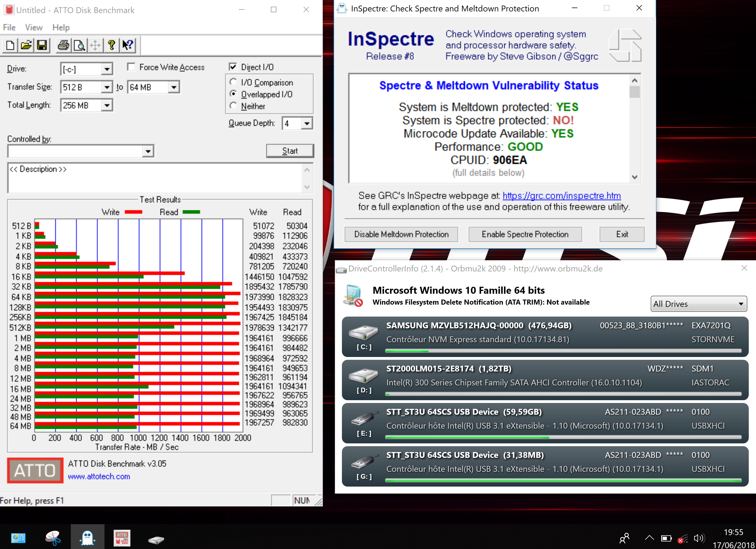Click the Start benchmark button

[290, 151]
